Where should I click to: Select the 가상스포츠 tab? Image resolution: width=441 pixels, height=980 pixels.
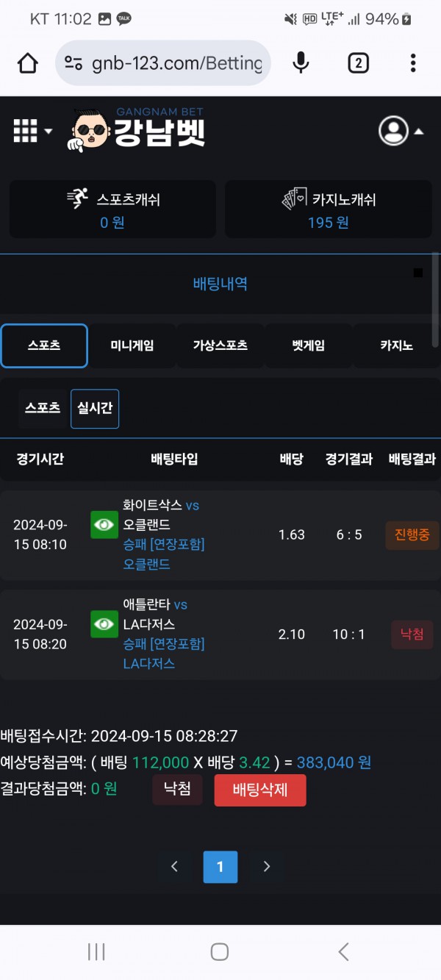[220, 346]
